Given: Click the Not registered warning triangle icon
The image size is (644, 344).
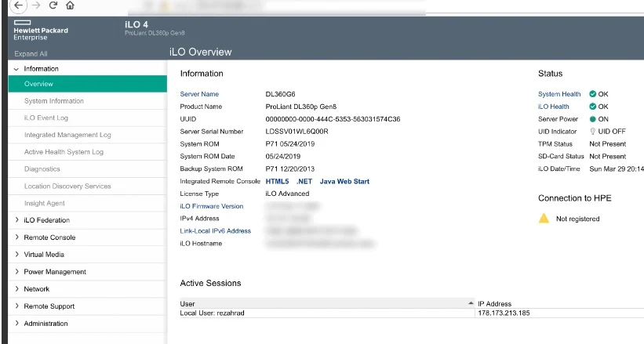Looking at the screenshot, I should (544, 219).
